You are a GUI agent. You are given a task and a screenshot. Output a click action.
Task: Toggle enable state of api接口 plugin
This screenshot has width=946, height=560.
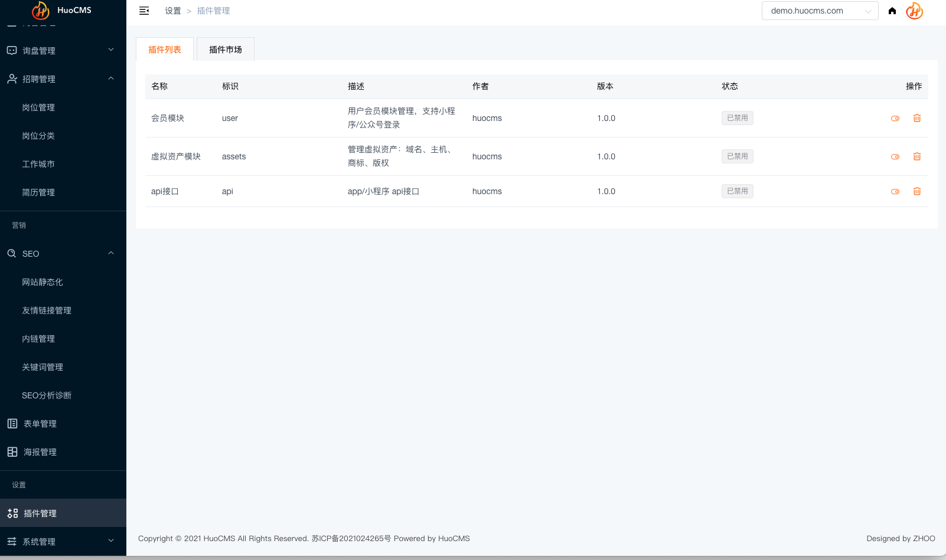pos(895,191)
